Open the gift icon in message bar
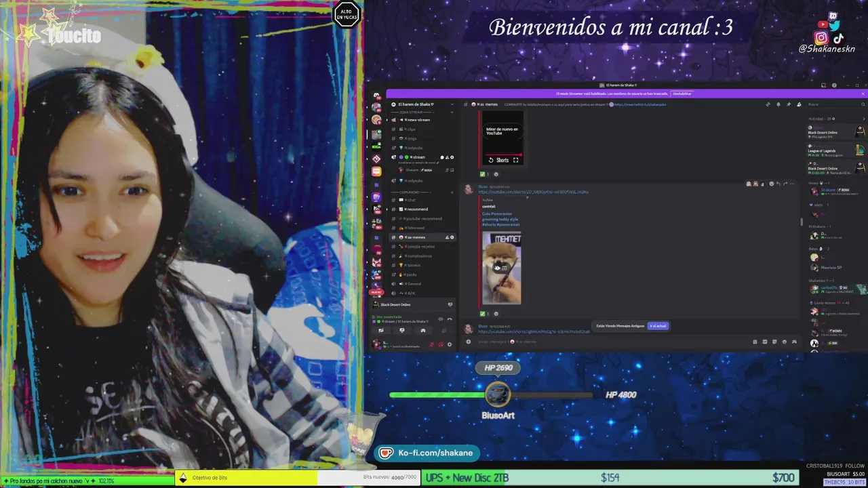Screen dimensions: 868x488 coord(755,342)
